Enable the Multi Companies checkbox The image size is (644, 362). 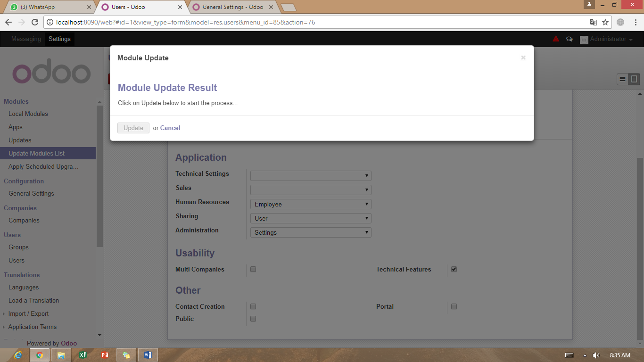pos(253,269)
